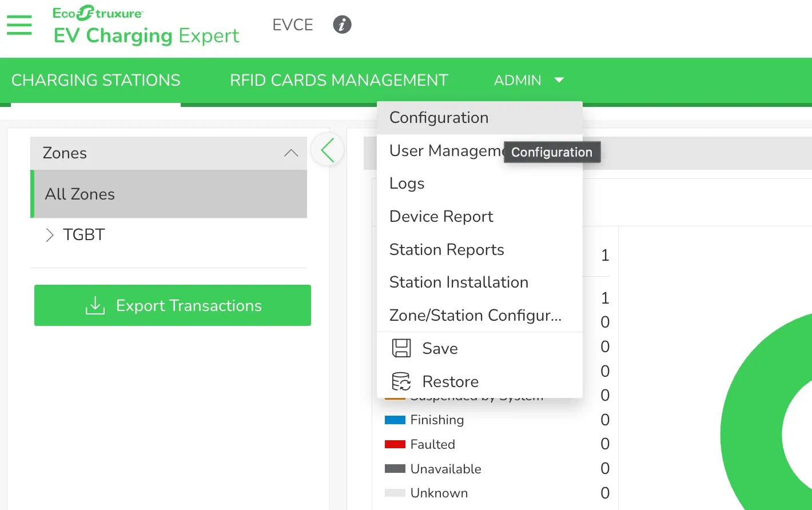
Task: Open Station Reports menu item
Action: tap(480, 250)
